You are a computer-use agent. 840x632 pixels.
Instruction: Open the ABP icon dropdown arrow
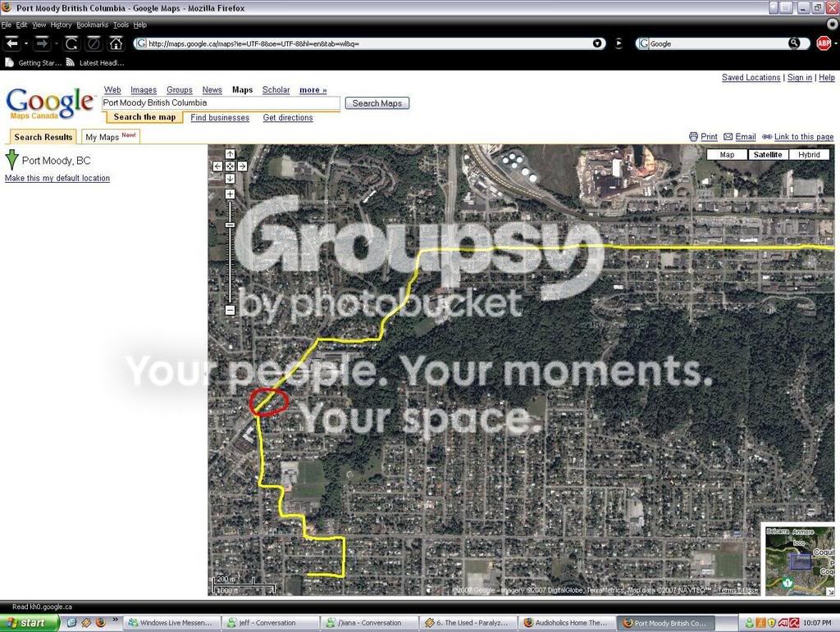click(835, 44)
